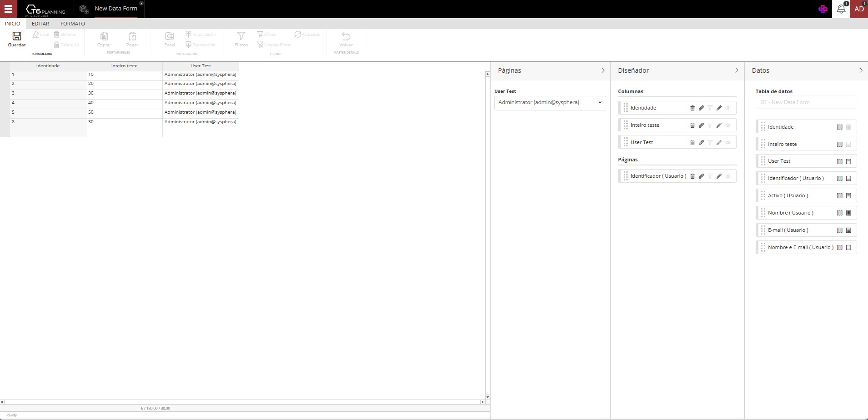Select the Inteiro teste column header

click(x=124, y=66)
